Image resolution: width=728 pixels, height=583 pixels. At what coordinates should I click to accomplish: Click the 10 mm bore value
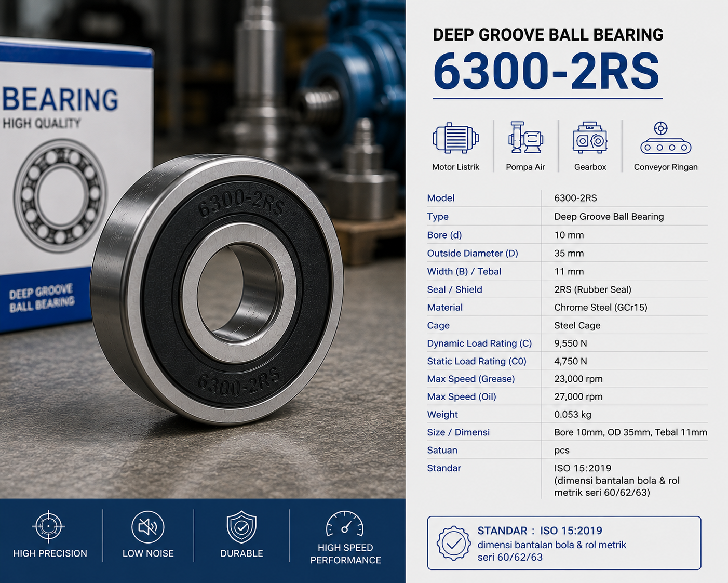point(569,235)
